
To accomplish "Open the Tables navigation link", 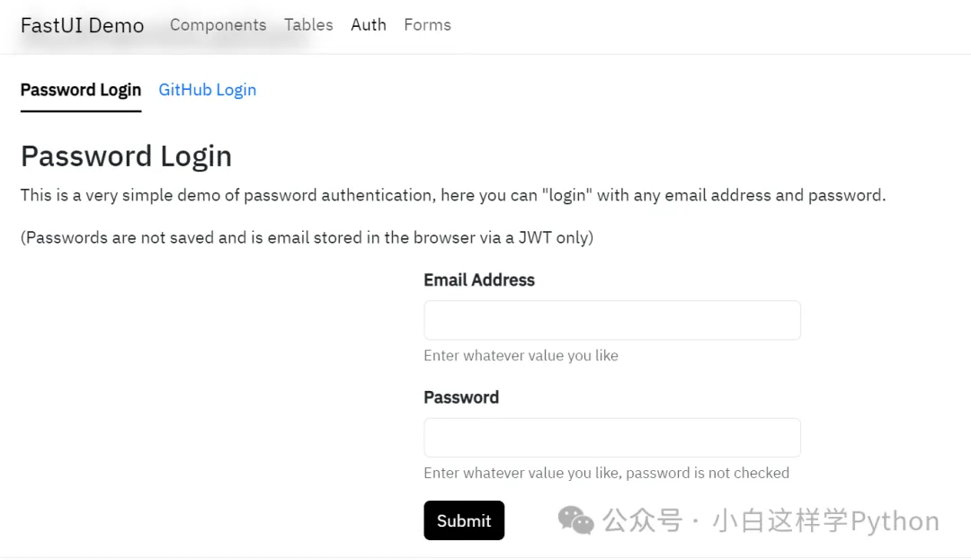I will 308,25.
